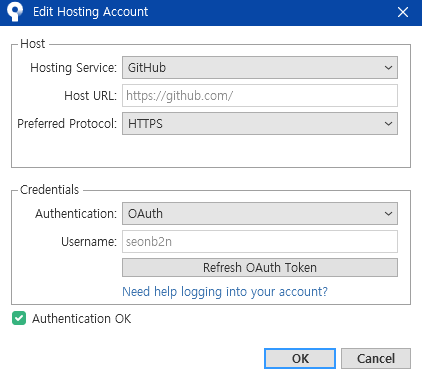Open the Need help logging in link
422x382 pixels.
pyautogui.click(x=225, y=292)
